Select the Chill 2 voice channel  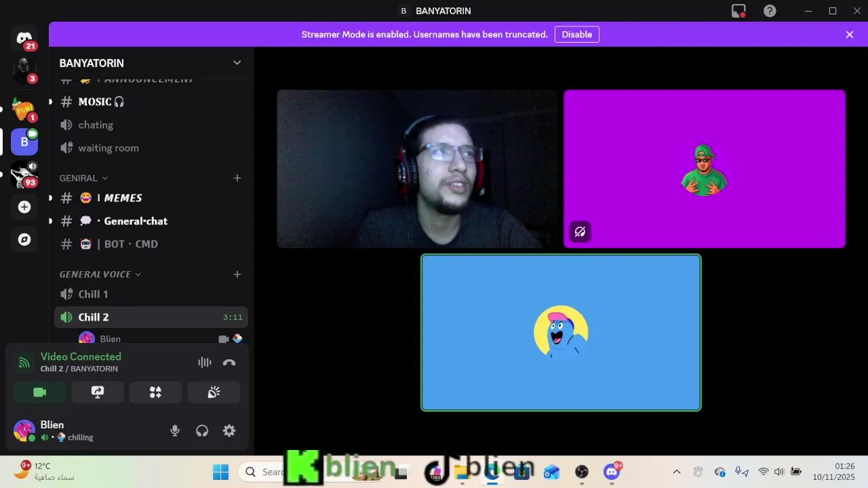click(x=151, y=317)
